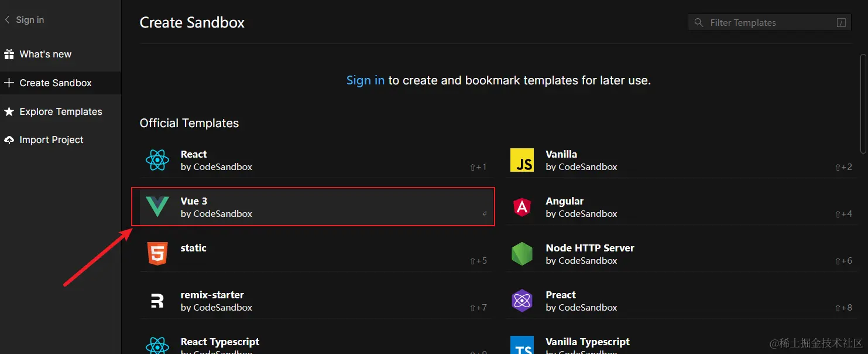Open Explore Templates in sidebar
The height and width of the screenshot is (354, 868).
(x=60, y=111)
